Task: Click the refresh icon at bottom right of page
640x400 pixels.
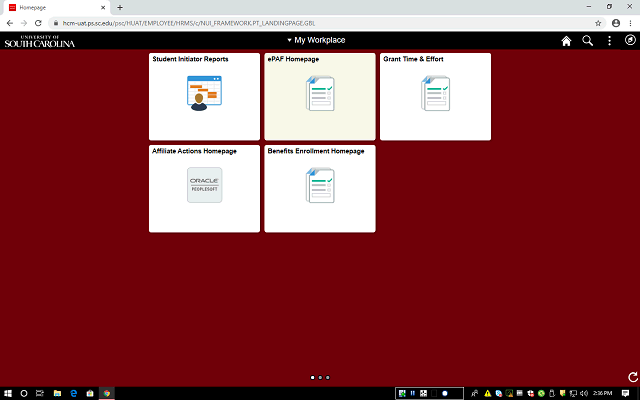Action: [633, 377]
